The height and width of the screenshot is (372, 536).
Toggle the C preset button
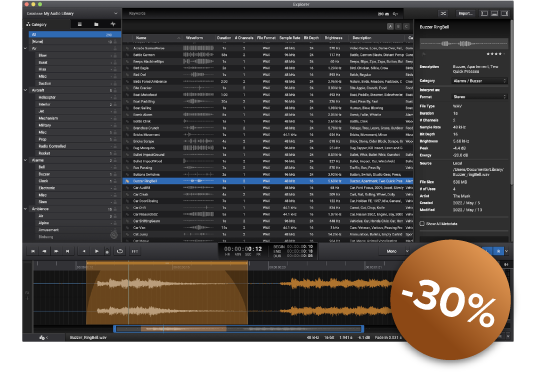pyautogui.click(x=406, y=26)
